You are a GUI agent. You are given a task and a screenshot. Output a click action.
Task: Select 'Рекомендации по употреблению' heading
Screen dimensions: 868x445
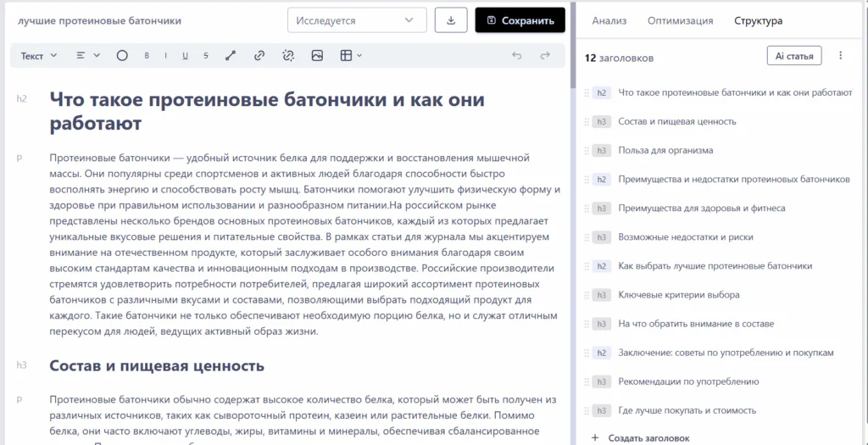pyautogui.click(x=688, y=381)
